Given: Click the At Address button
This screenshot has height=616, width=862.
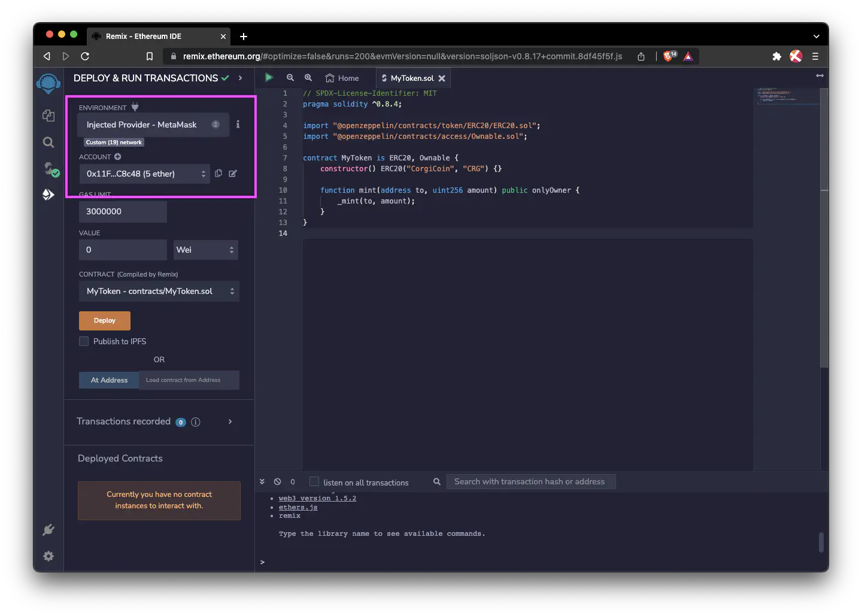Looking at the screenshot, I should [x=109, y=380].
